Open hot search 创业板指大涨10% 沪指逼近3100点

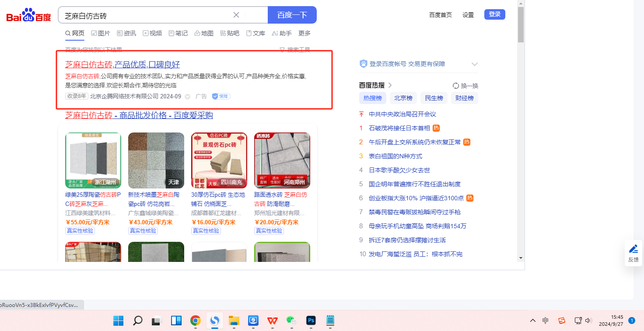tap(416, 198)
